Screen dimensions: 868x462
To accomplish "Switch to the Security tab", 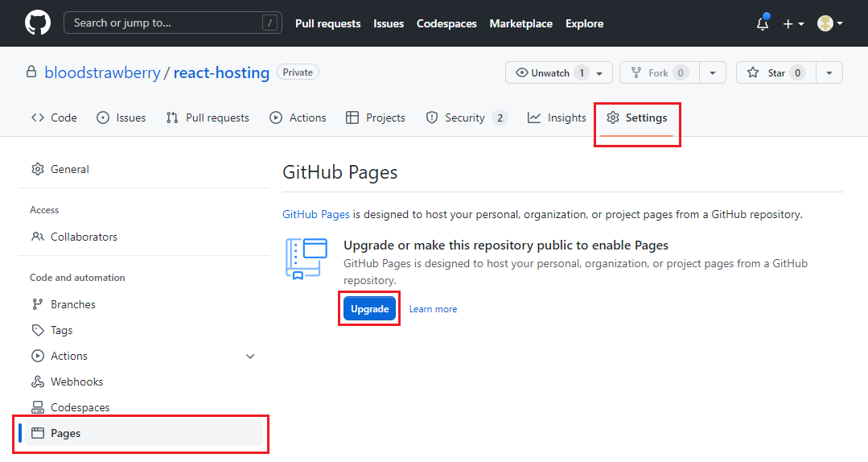I will (466, 118).
